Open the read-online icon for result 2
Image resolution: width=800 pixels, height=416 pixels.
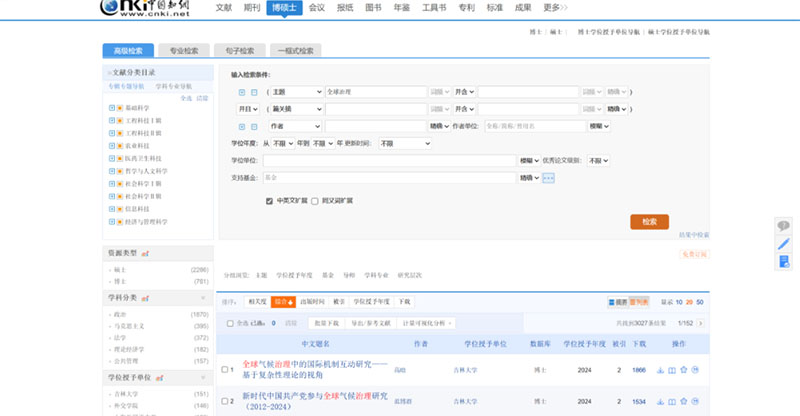click(672, 402)
